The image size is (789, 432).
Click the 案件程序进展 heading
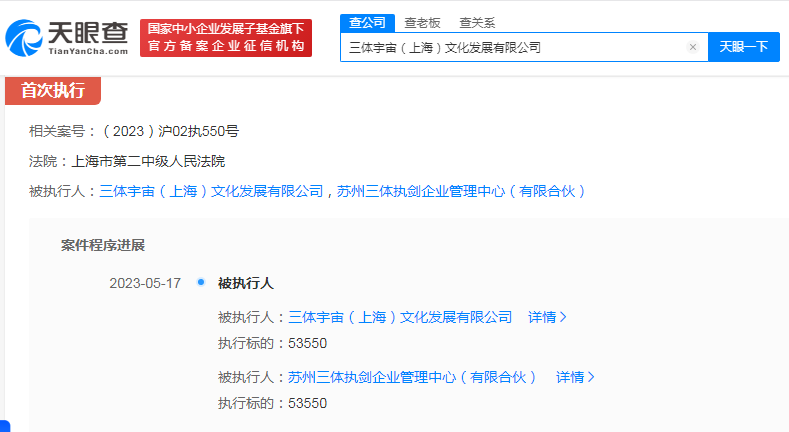pyautogui.click(x=103, y=245)
